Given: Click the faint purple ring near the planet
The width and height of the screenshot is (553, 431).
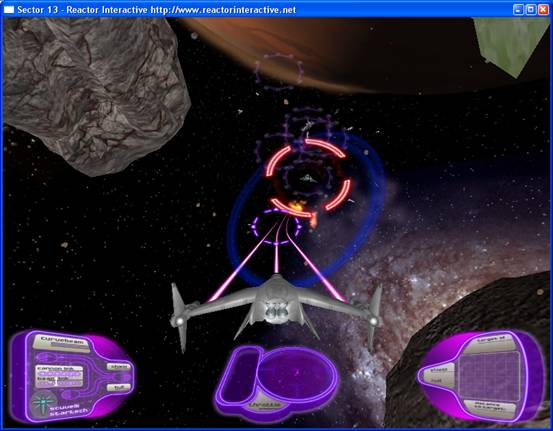Looking at the screenshot, I should (279, 71).
